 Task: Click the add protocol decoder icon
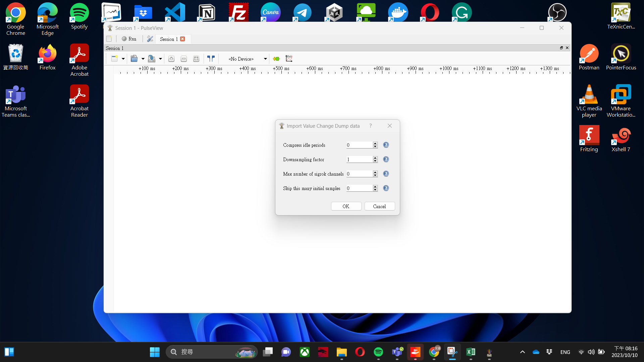(276, 59)
